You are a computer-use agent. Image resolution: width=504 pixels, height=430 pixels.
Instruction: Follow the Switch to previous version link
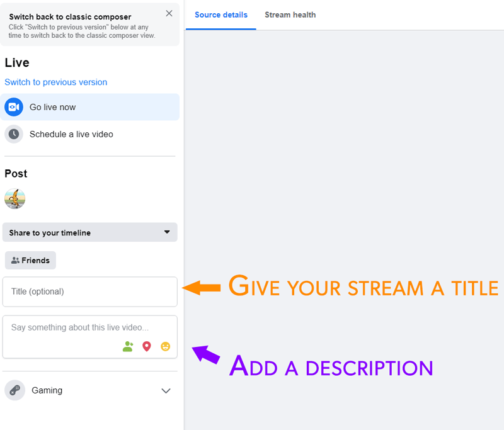coord(55,82)
